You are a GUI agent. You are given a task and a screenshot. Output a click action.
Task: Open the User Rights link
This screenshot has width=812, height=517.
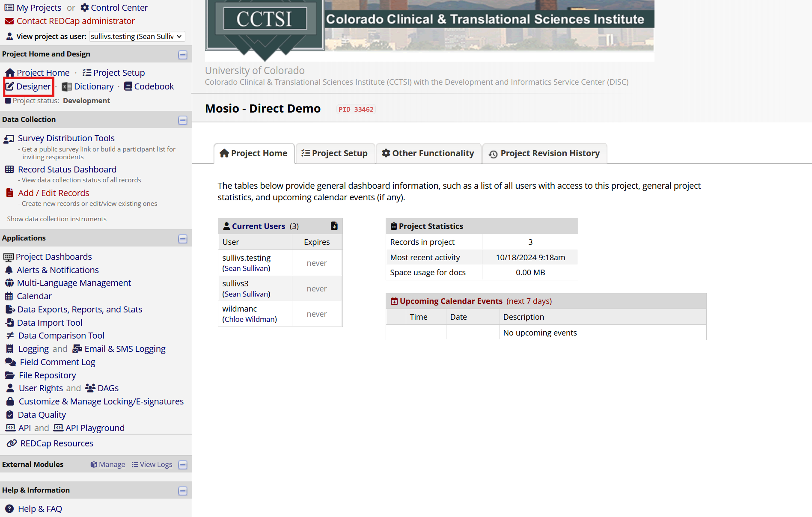(41, 388)
